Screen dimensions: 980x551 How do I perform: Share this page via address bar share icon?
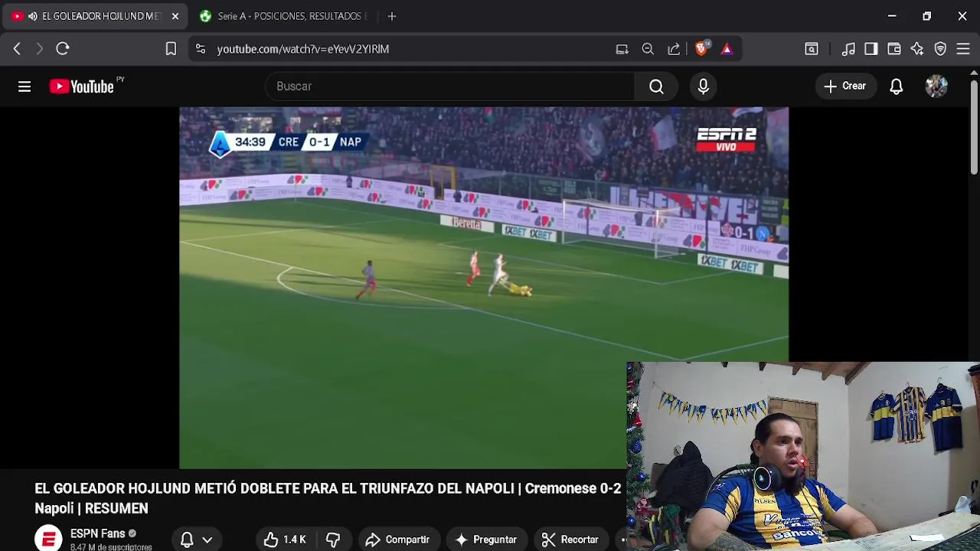(x=674, y=49)
